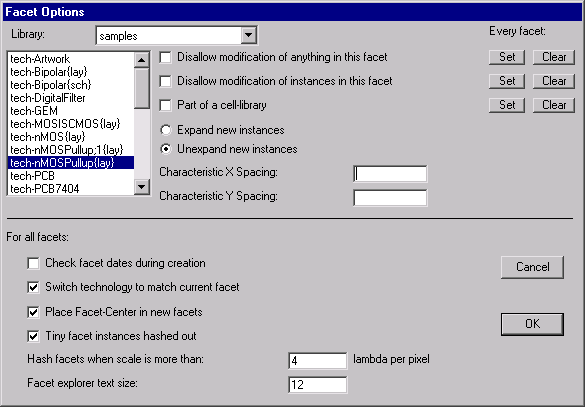585x407 pixels.
Task: Click Clear for Part of a cell-library
Action: (x=554, y=105)
